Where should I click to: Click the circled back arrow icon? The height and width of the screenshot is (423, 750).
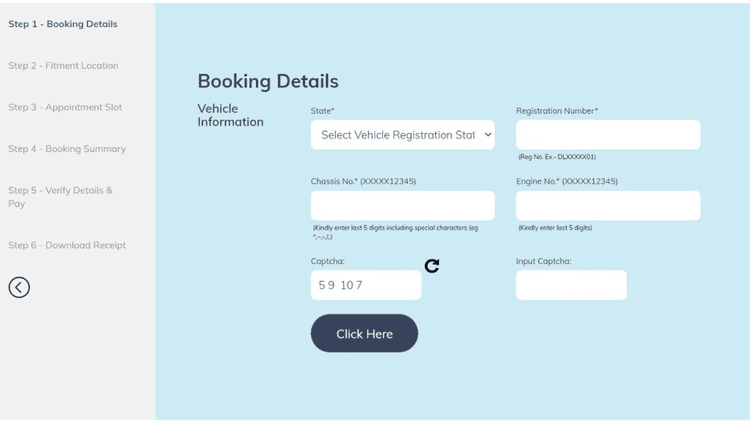[x=19, y=288]
